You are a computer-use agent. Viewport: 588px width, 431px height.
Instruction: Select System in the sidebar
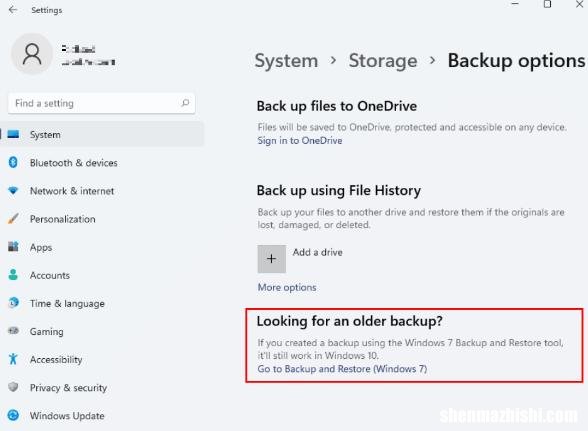[x=102, y=134]
